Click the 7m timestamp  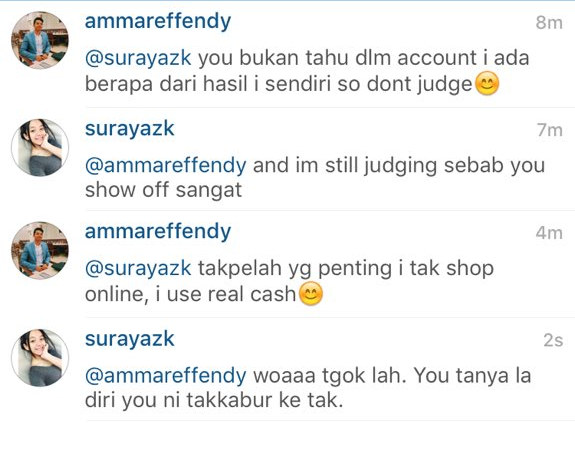click(x=550, y=130)
